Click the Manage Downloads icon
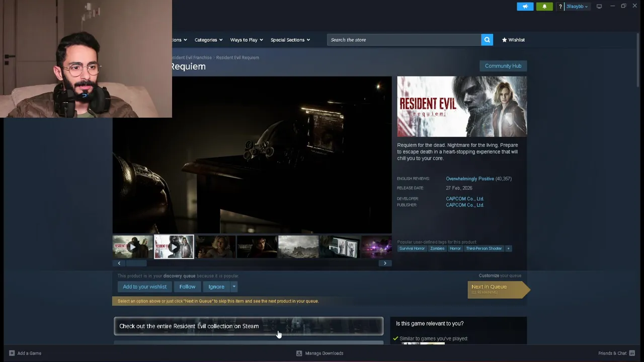 [x=299, y=353]
